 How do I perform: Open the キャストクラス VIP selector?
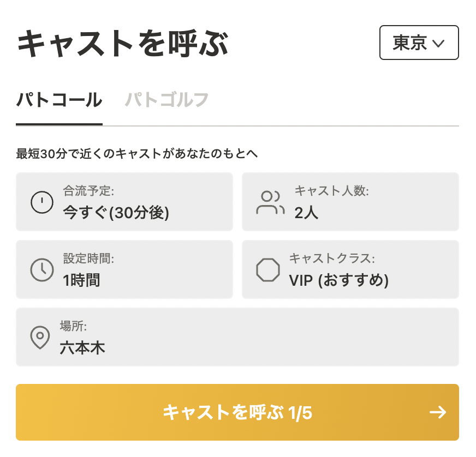pyautogui.click(x=350, y=269)
